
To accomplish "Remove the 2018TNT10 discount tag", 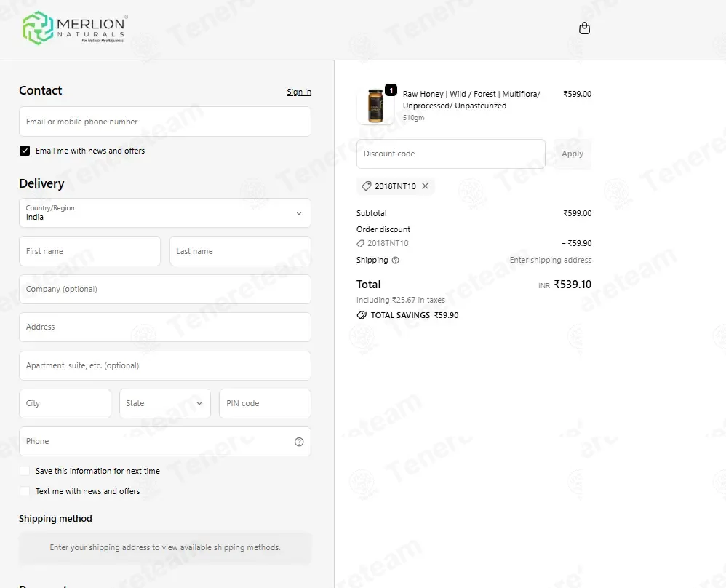I will [x=425, y=186].
